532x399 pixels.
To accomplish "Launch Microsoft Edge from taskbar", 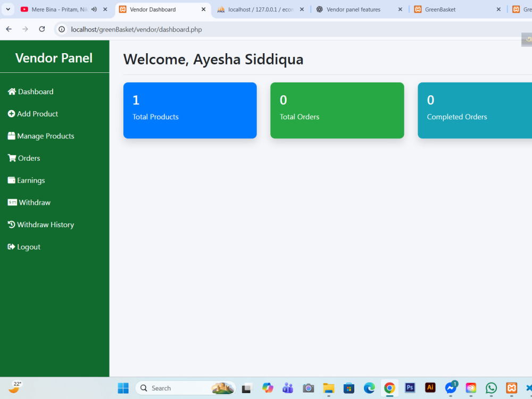I will click(x=369, y=388).
